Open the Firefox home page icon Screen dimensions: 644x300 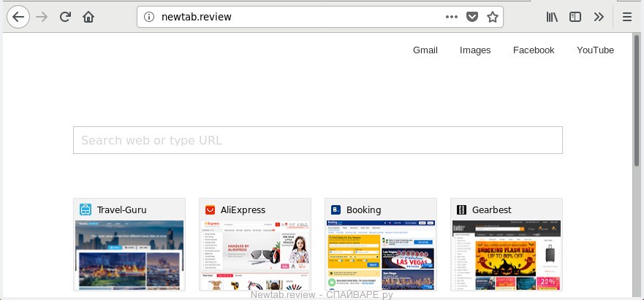click(88, 17)
